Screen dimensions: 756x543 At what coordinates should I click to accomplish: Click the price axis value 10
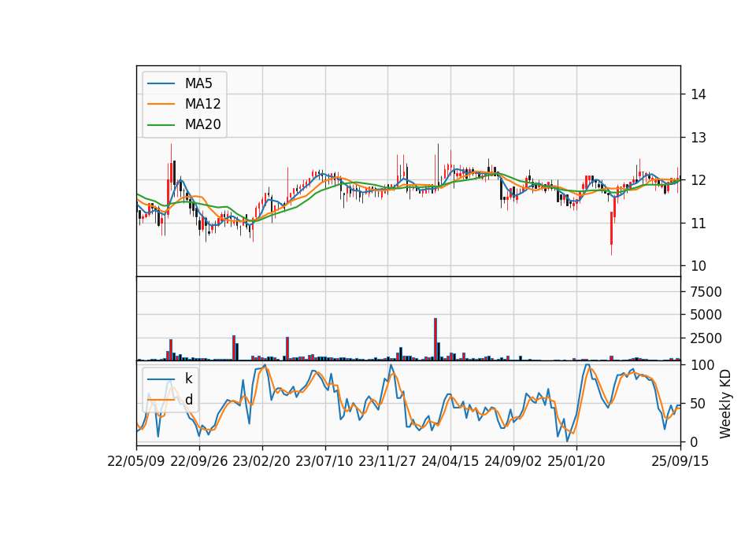pyautogui.click(x=699, y=266)
